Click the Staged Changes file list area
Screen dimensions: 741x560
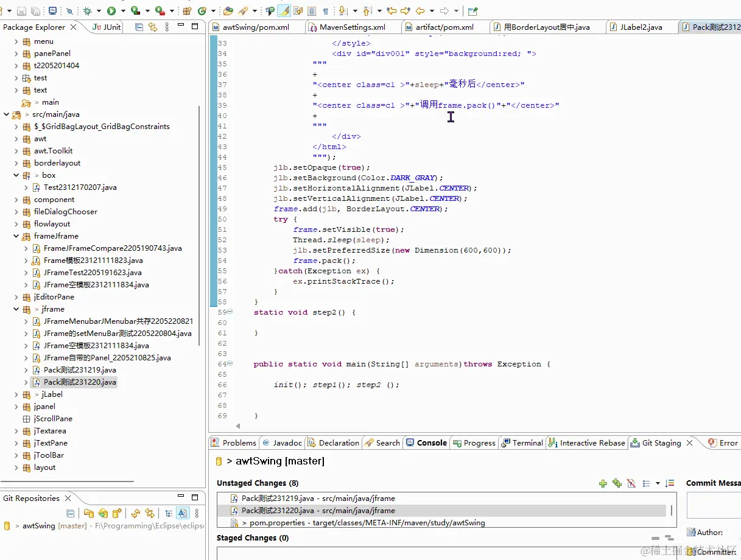[446, 553]
